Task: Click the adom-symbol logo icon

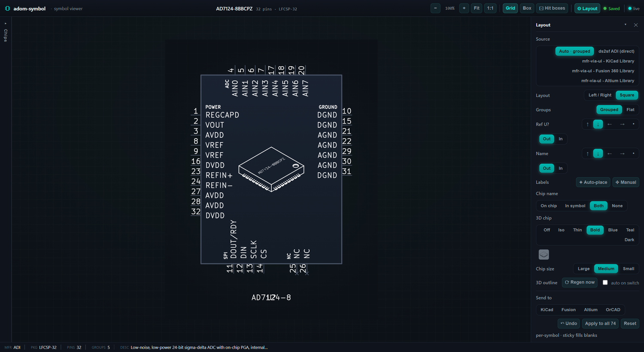Action: [x=7, y=9]
